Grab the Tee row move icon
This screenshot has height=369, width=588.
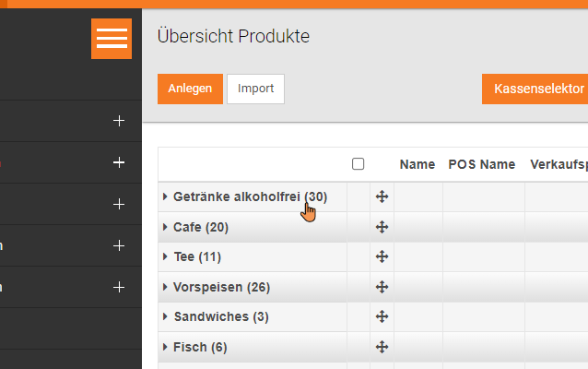(382, 256)
